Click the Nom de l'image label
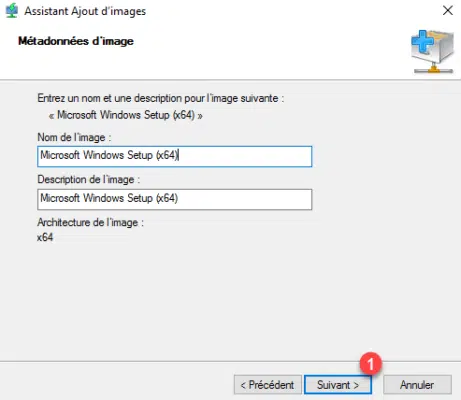 coord(74,137)
